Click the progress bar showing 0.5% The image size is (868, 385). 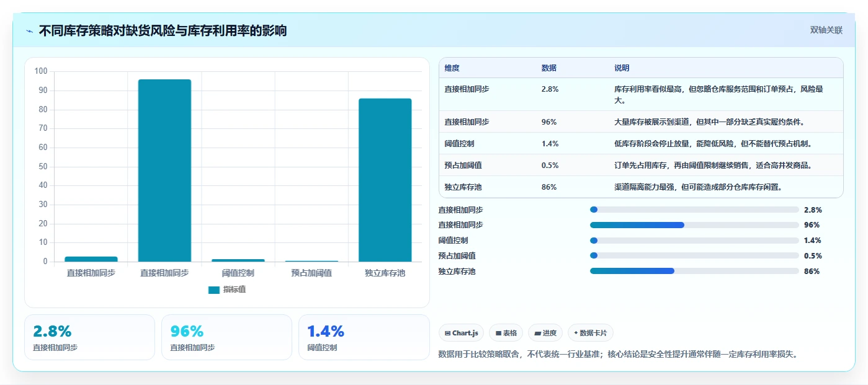coord(694,256)
